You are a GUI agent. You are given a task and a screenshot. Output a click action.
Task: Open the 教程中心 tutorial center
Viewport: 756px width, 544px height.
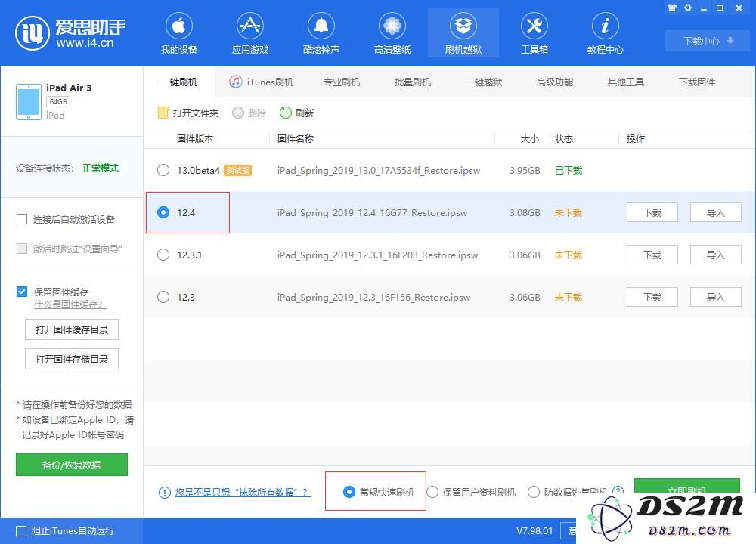point(605,34)
